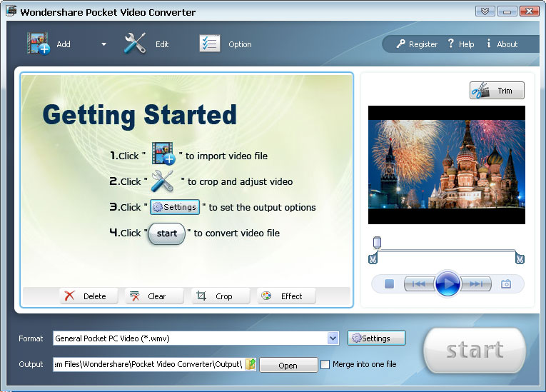
Task: Open the About info item
Action: click(502, 44)
